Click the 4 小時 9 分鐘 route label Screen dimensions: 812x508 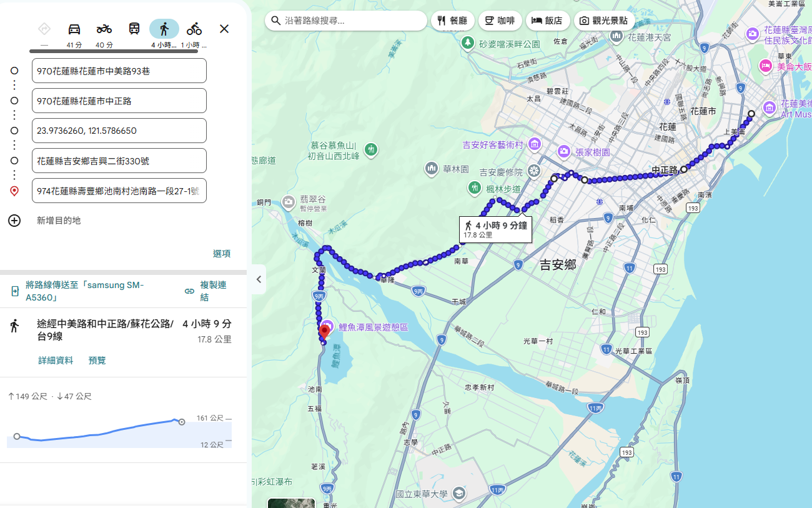pyautogui.click(x=495, y=229)
